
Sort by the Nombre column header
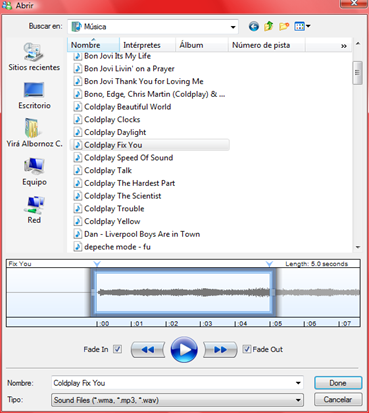point(93,45)
